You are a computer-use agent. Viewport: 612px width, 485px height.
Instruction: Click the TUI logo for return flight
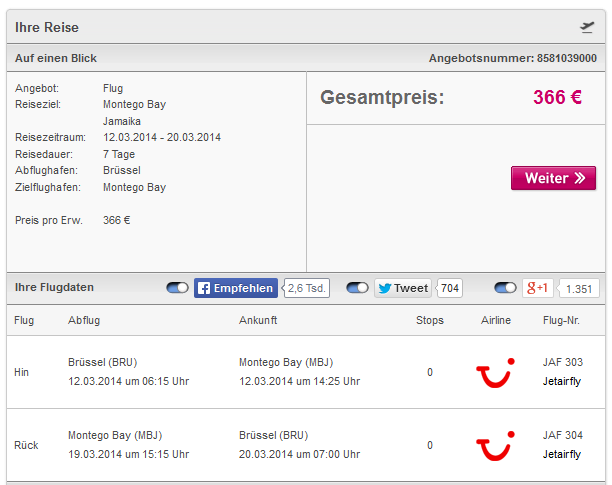tap(495, 446)
